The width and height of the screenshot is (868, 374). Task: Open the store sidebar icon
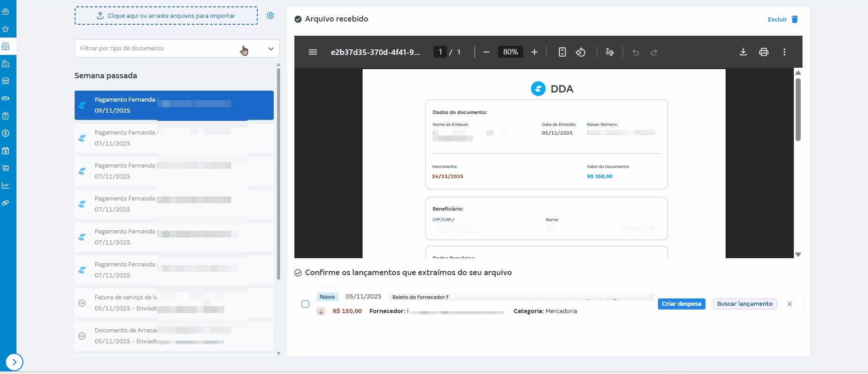(x=6, y=81)
